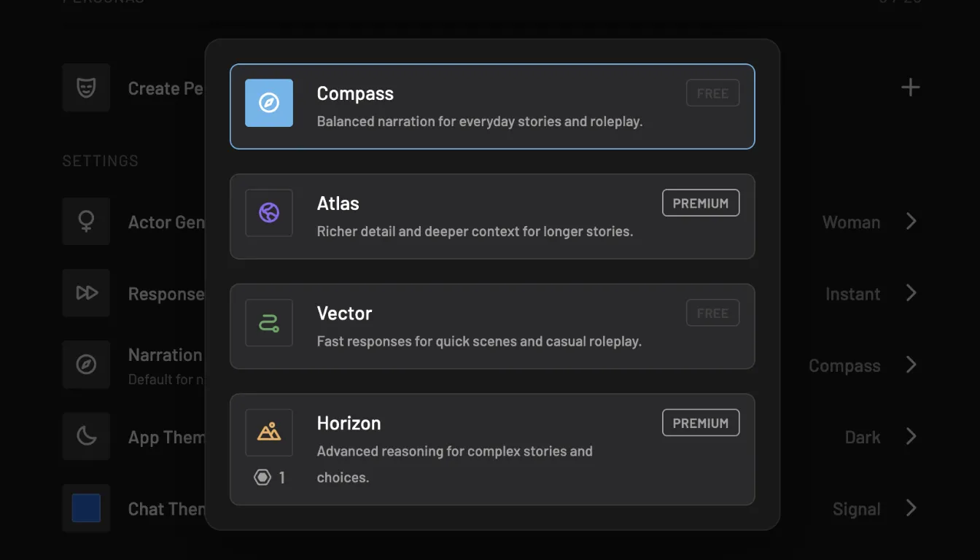Click the green Vector path icon

pos(269,323)
